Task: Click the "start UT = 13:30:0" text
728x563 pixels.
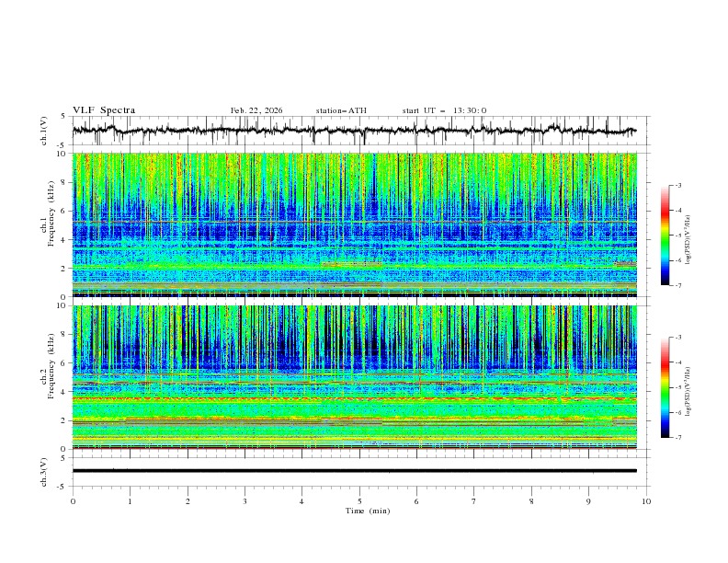Action: [444, 110]
